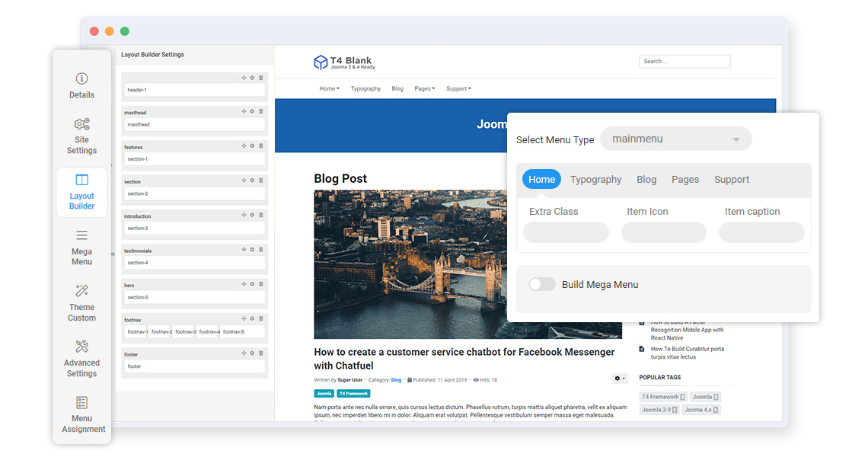Click the Extra Class input field

coord(566,232)
